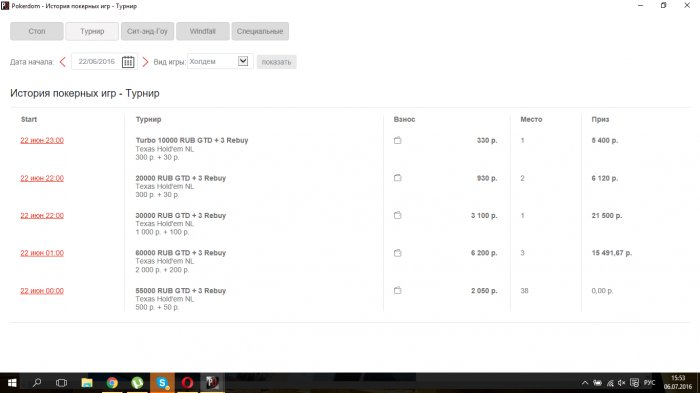Open details icon for 55000 RUB GTD tournament
Viewport: 700px width, 393px height.
[x=397, y=290]
